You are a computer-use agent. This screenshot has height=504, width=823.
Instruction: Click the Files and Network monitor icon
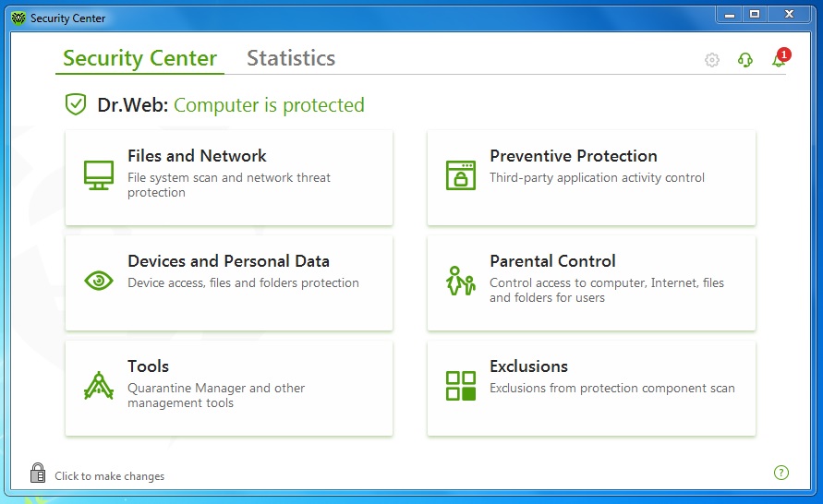pos(99,175)
